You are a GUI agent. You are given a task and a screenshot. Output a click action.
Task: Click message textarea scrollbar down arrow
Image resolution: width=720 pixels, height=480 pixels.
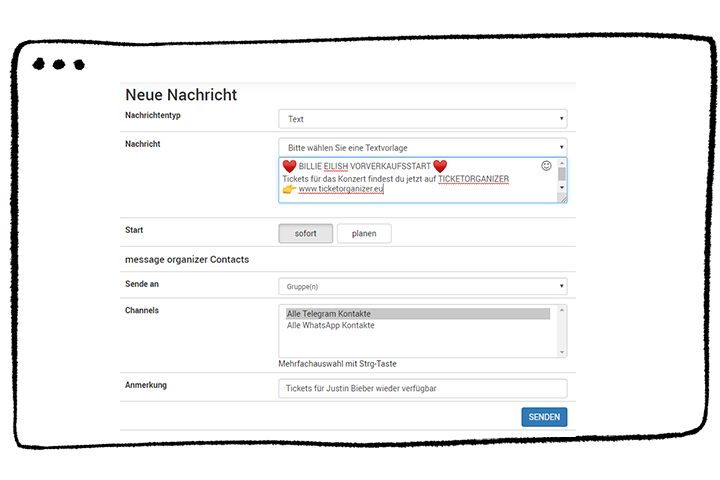(562, 187)
